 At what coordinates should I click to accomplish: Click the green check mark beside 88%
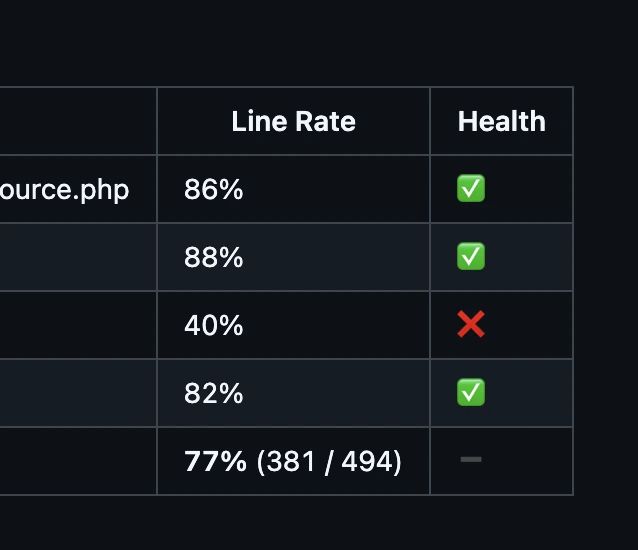pyautogui.click(x=471, y=257)
